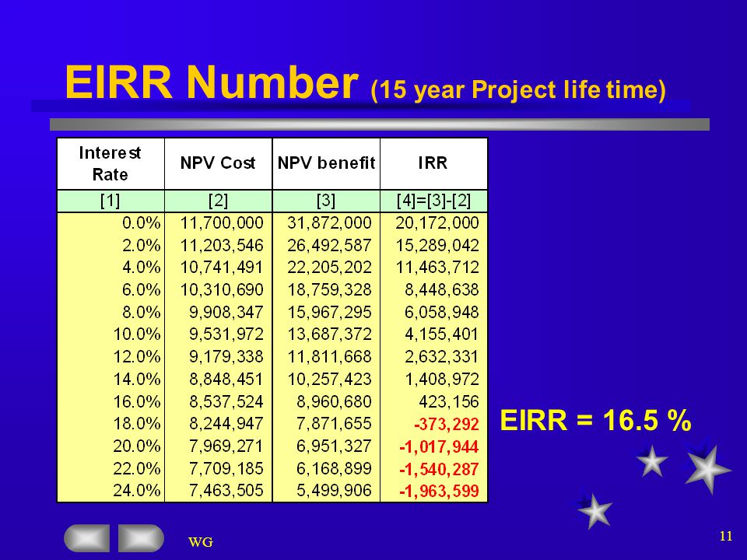This screenshot has width=747, height=560.
Task: Click the 'NPV benefit' column header
Action: click(326, 163)
